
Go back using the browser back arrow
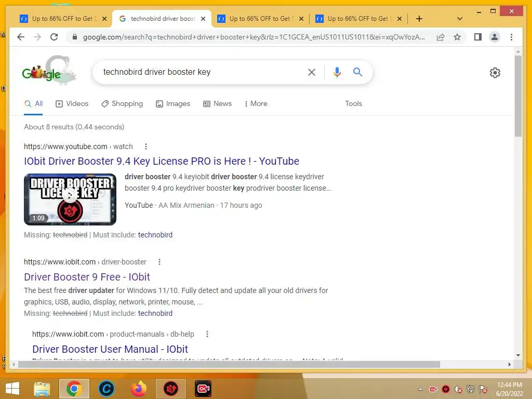[x=21, y=37]
